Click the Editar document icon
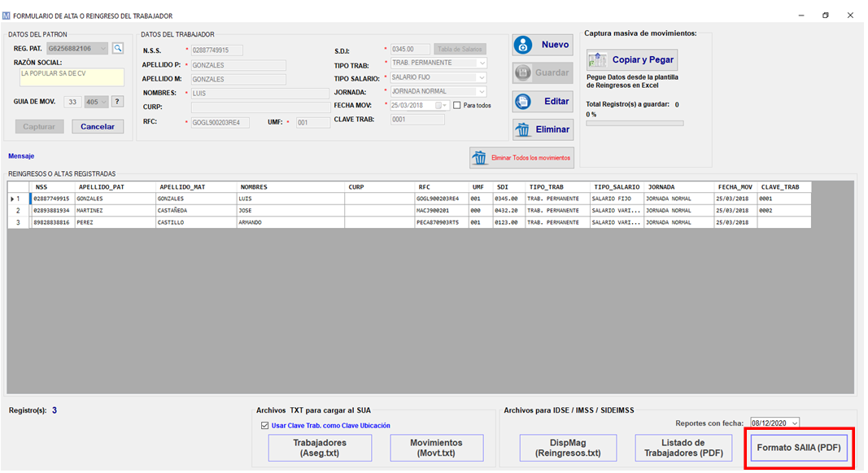Image resolution: width=868 pixels, height=473 pixels. (522, 101)
